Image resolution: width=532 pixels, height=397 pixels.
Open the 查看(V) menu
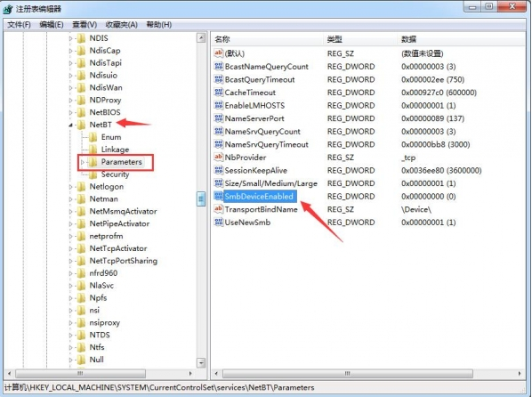[x=85, y=25]
